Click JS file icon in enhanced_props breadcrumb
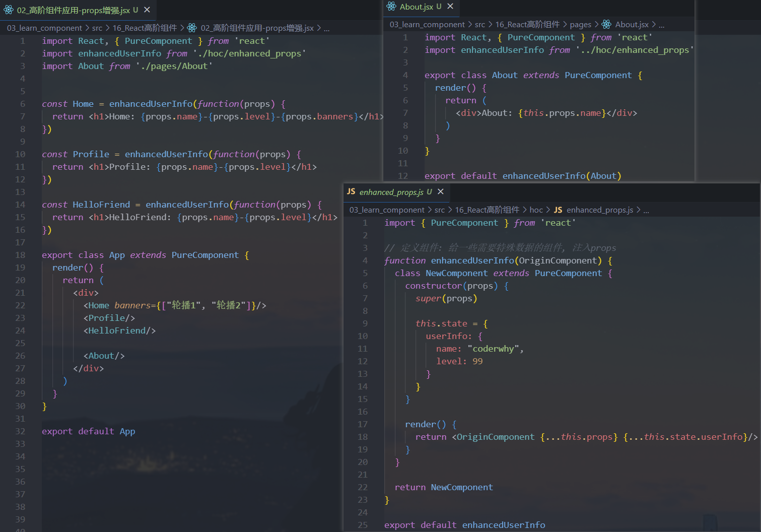Screen dimensions: 761x532 558,210
